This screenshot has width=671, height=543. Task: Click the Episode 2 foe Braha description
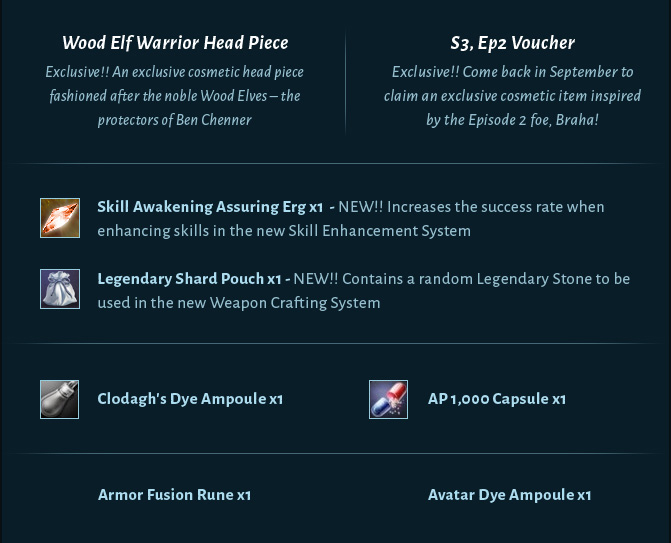pos(512,96)
